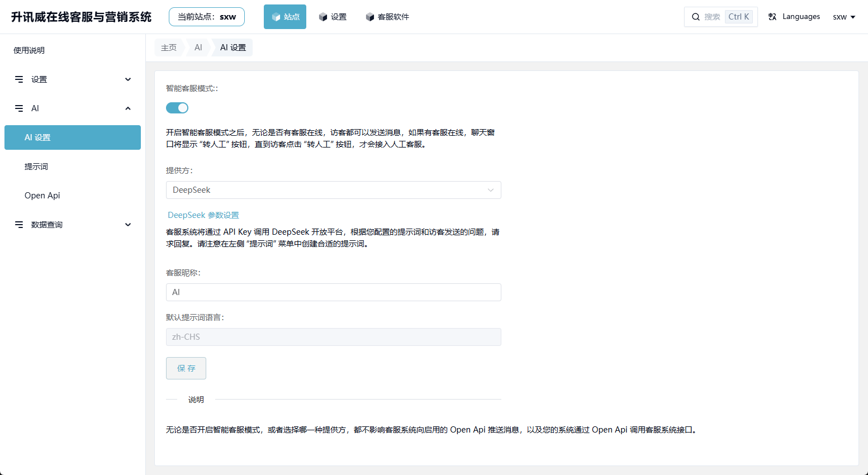Collapse the AI sidebar section chevron

(x=128, y=108)
